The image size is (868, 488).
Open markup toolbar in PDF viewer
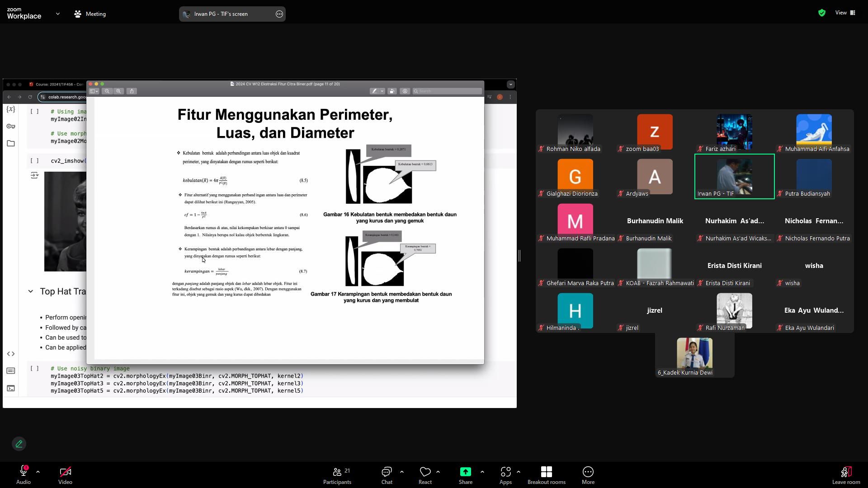pos(405,91)
